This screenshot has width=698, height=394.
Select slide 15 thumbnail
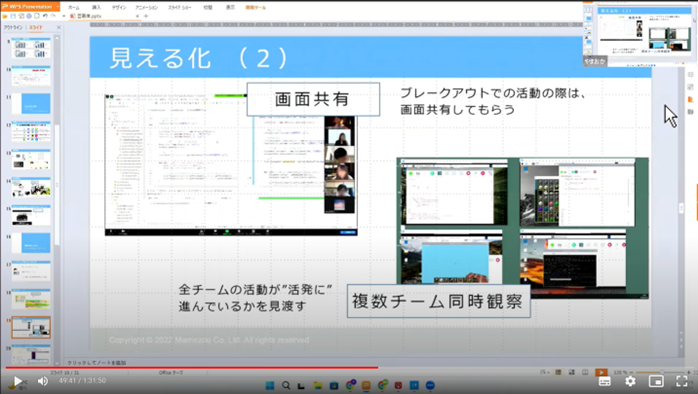(31, 215)
